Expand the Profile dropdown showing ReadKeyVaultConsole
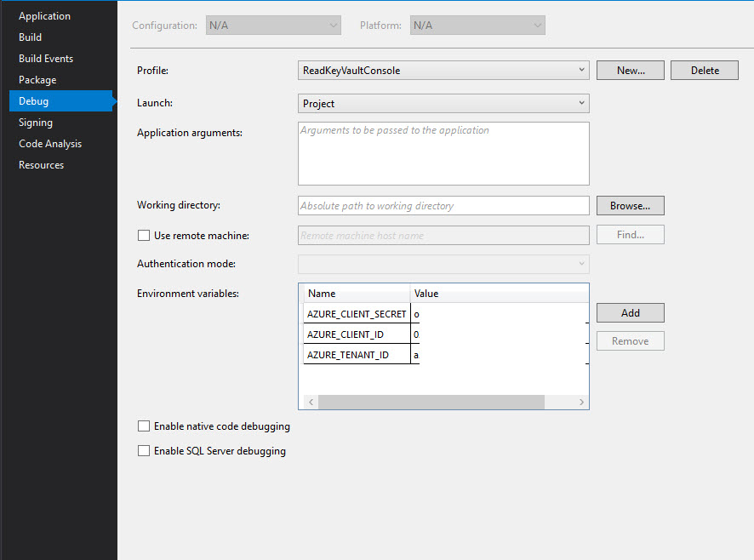This screenshot has width=754, height=560. [443, 71]
